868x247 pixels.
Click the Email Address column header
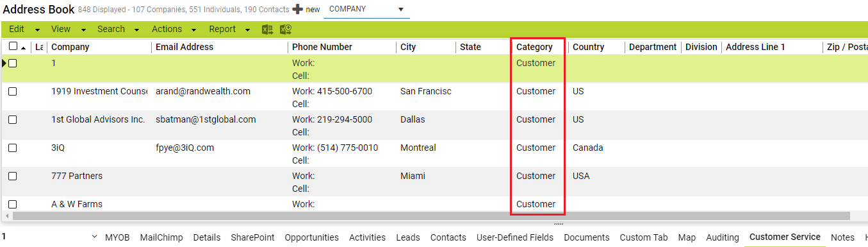coord(184,47)
